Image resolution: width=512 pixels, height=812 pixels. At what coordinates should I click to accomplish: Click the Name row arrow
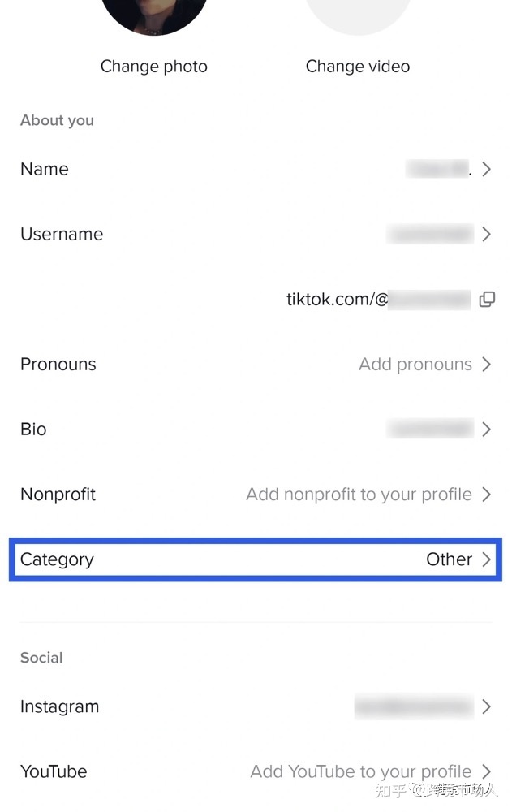point(486,169)
